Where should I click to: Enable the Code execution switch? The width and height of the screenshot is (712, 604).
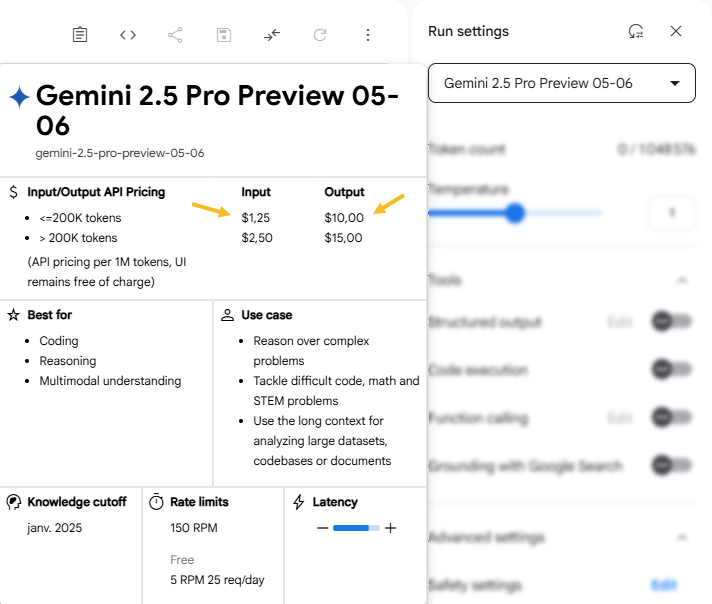pos(671,370)
